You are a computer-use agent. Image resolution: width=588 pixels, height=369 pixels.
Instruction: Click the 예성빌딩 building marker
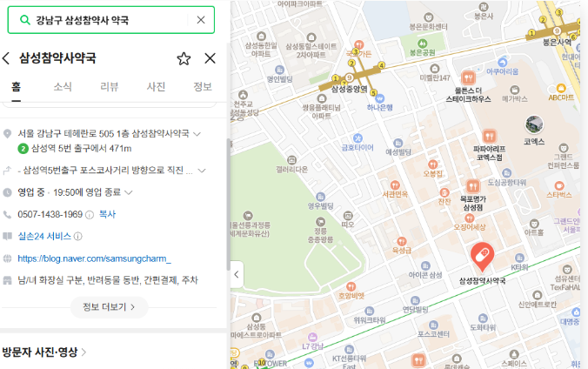pyautogui.click(x=398, y=143)
